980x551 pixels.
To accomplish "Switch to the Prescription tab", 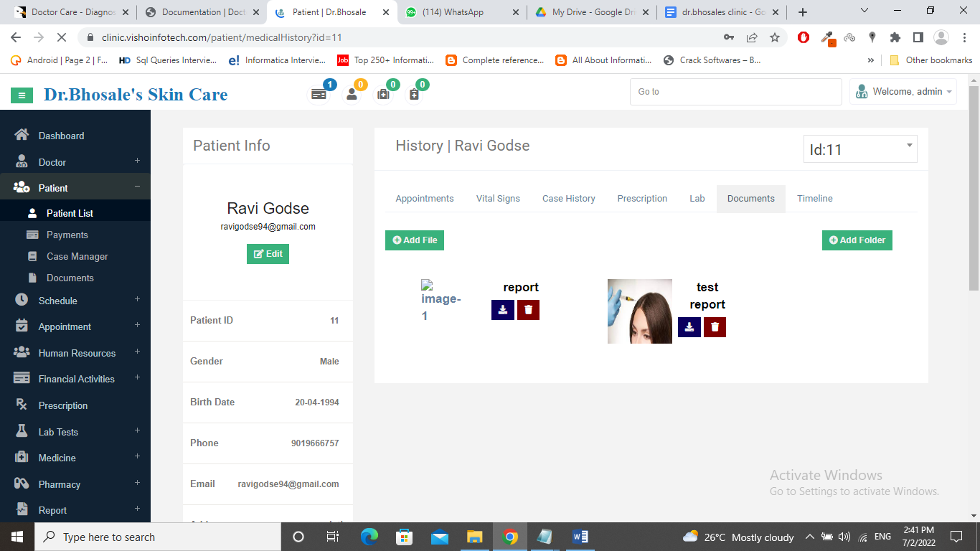I will [642, 199].
